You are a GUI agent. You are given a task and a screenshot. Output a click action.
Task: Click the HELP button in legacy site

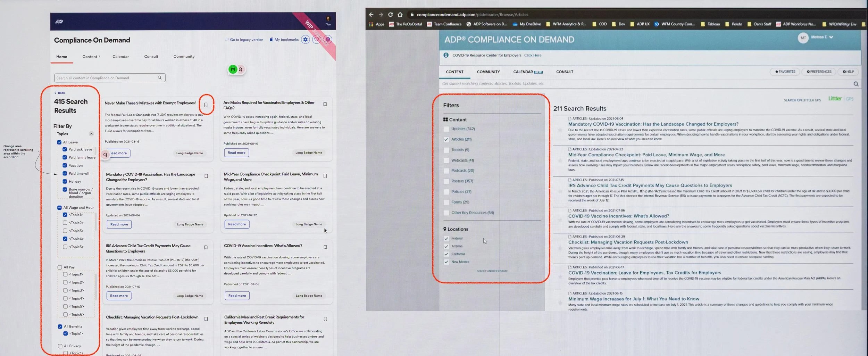coord(848,72)
